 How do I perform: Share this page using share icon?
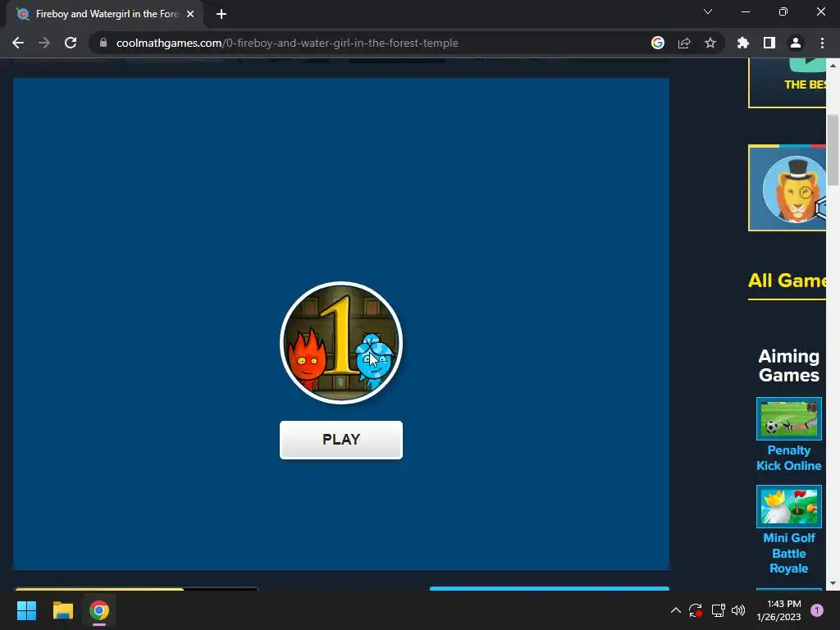click(x=684, y=43)
